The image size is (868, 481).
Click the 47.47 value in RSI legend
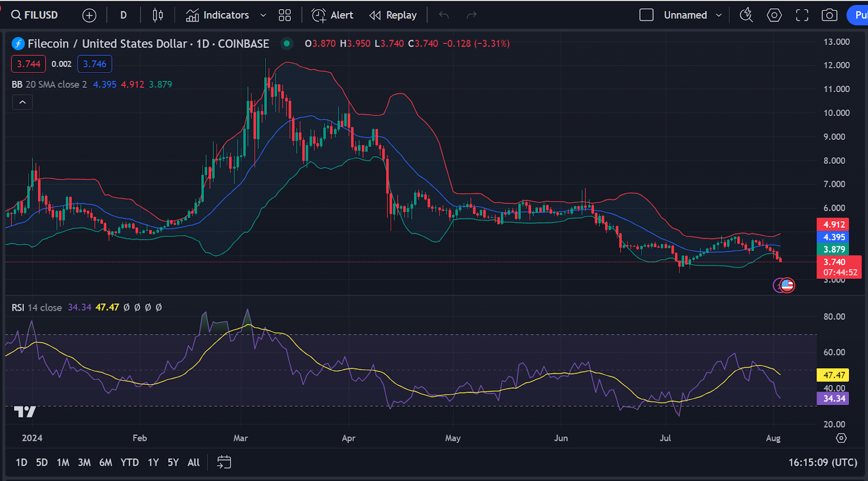pos(107,307)
